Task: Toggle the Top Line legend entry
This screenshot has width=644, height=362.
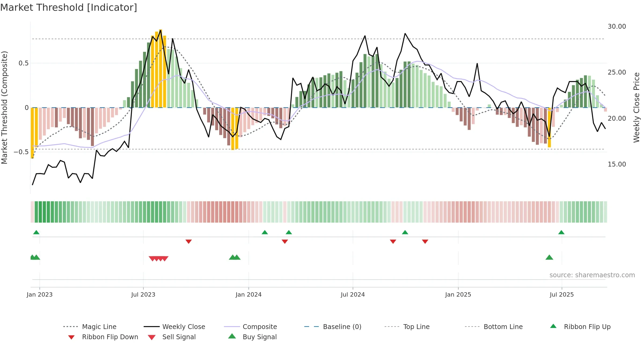Action: tap(407, 327)
